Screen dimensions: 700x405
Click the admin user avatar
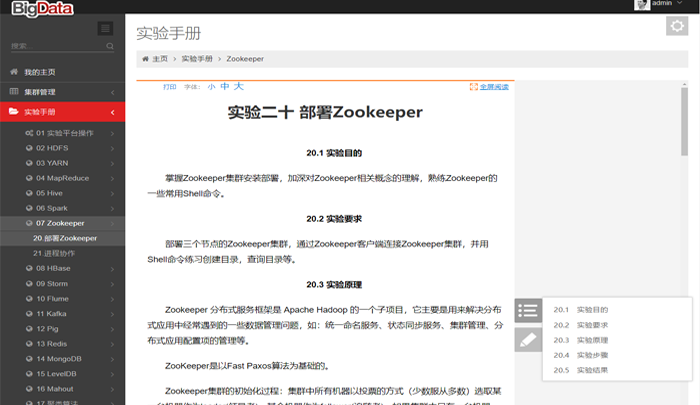(643, 5)
